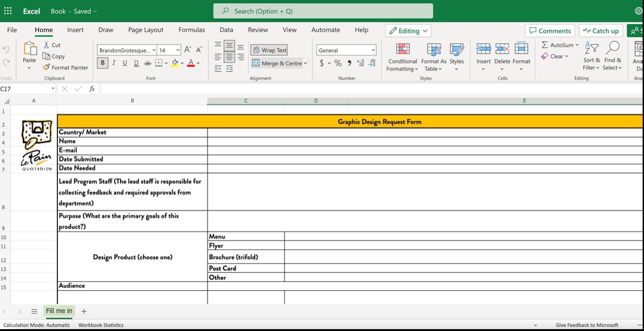Switch to the Page Layout tab
The width and height of the screenshot is (644, 331).
point(145,30)
